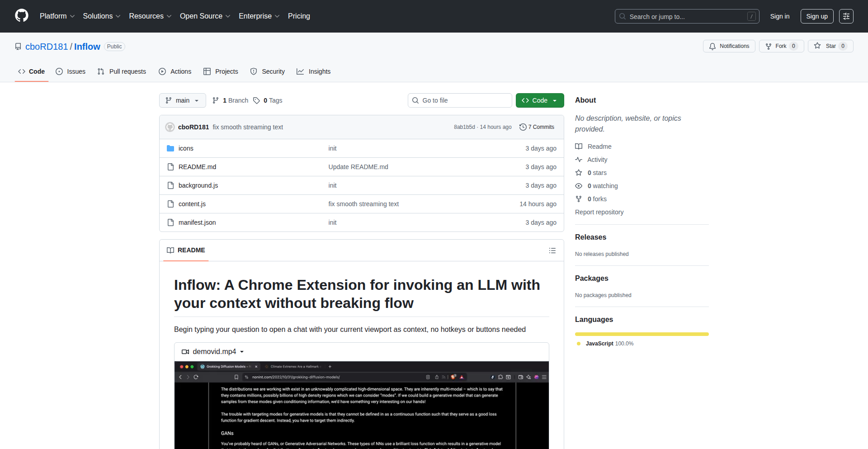
Task: Click the GitHub logo icon
Action: pyautogui.click(x=22, y=16)
